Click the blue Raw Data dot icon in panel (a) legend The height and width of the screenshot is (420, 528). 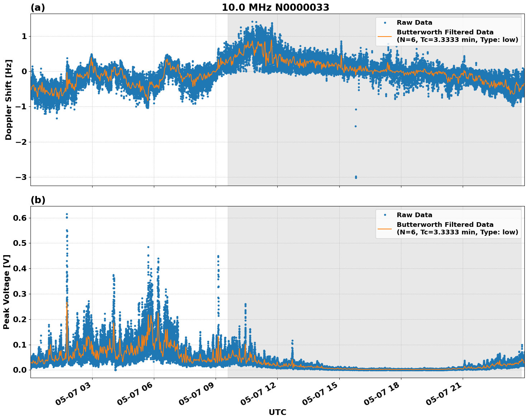pos(385,23)
